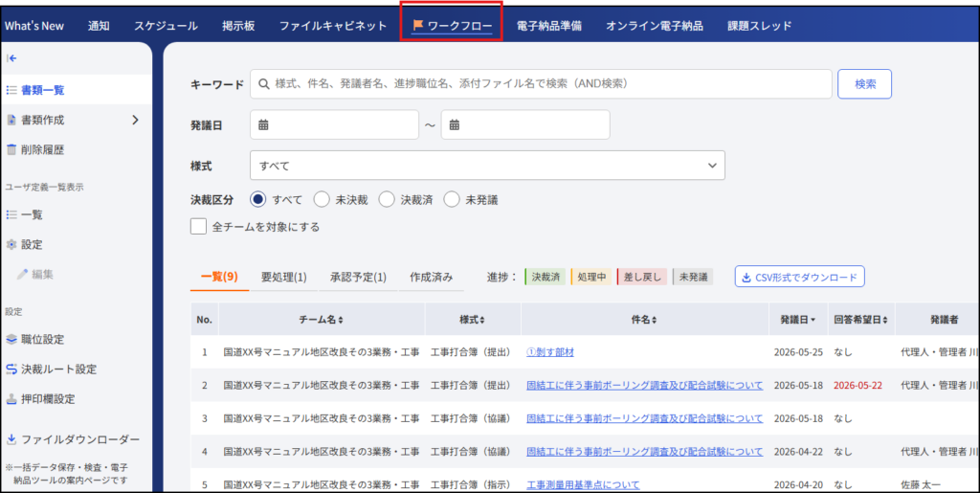Screen dimensions: 980x493
Task: Click the red 差し戻し status legend
Action: (x=642, y=277)
